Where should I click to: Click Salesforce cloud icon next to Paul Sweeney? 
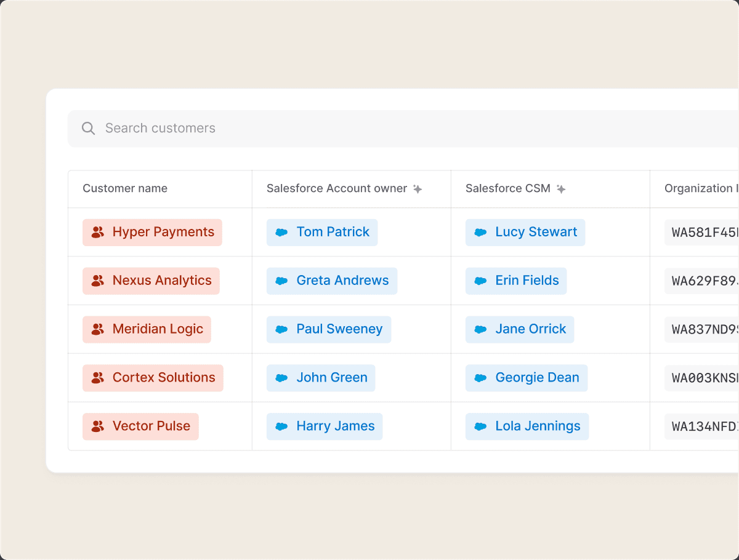tap(281, 330)
